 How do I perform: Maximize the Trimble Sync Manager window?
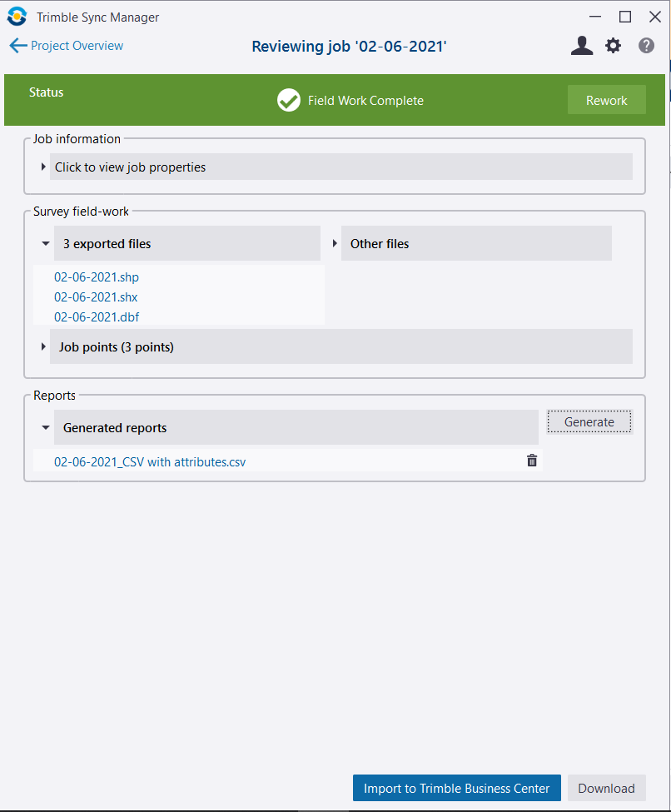(625, 17)
